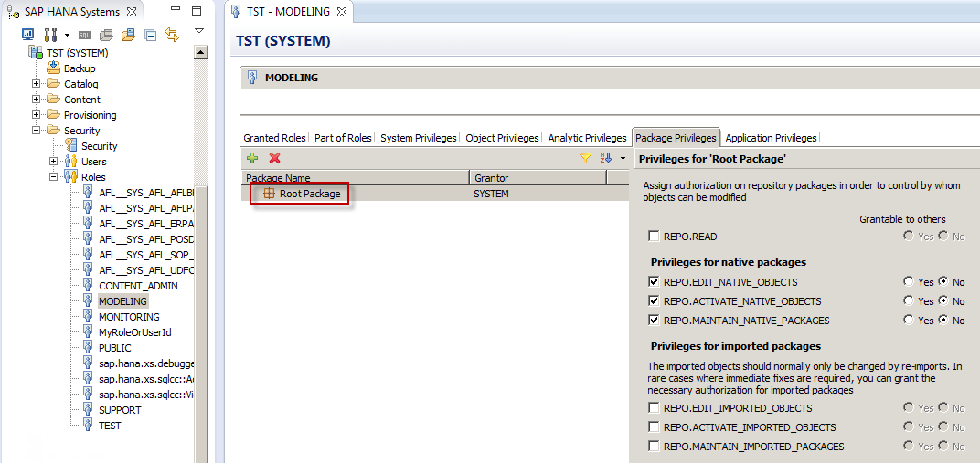This screenshot has width=980, height=463.
Task: Collapse all tree nodes in Systems view
Action: coord(150,35)
